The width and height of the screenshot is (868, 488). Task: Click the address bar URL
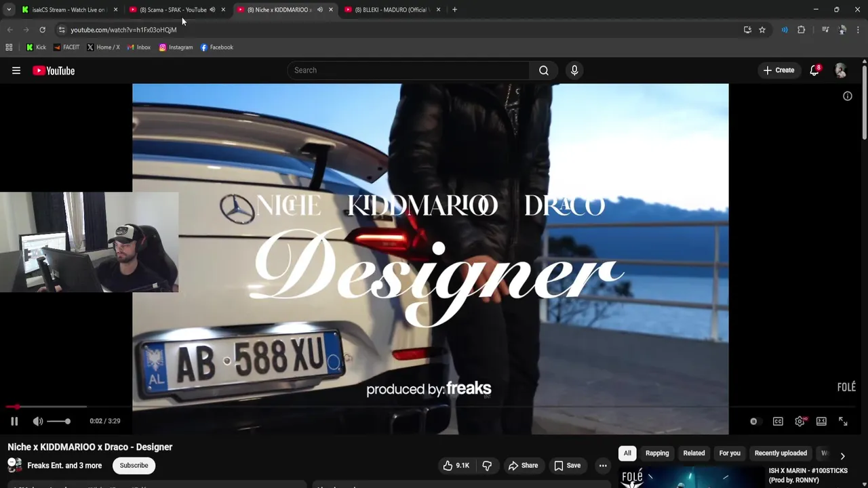click(x=123, y=30)
